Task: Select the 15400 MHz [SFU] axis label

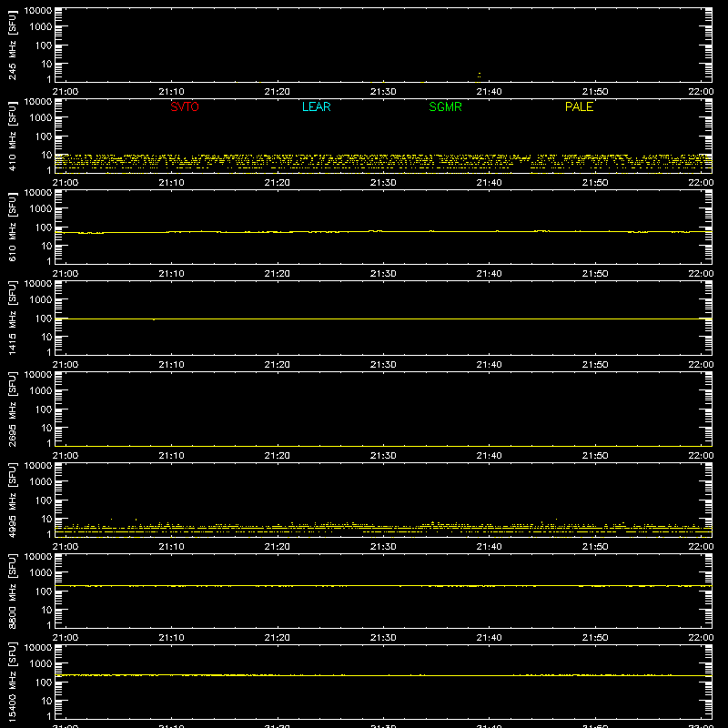Action: (12, 682)
